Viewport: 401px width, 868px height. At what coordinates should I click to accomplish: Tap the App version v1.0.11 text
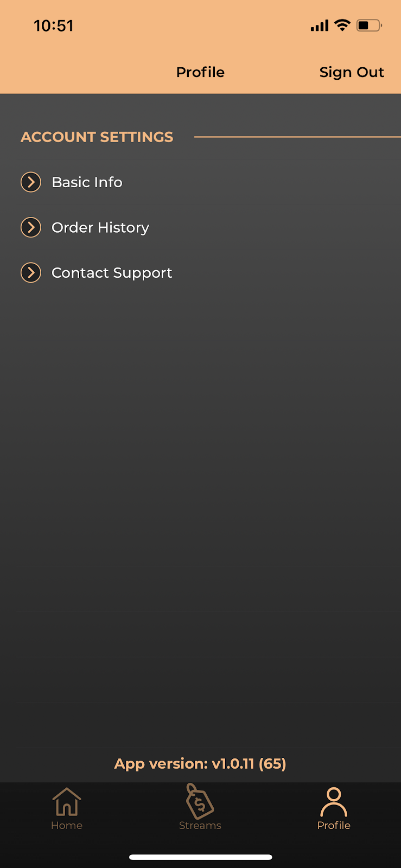click(x=200, y=764)
